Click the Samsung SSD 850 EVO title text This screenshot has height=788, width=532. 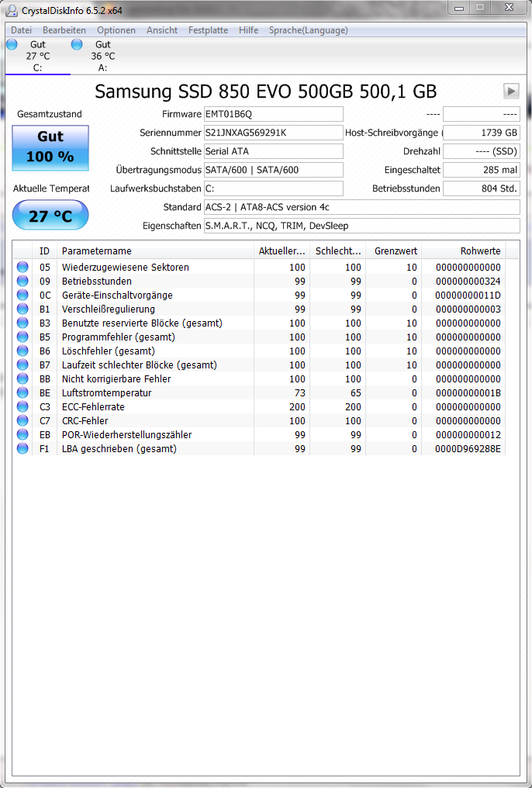coord(266,92)
